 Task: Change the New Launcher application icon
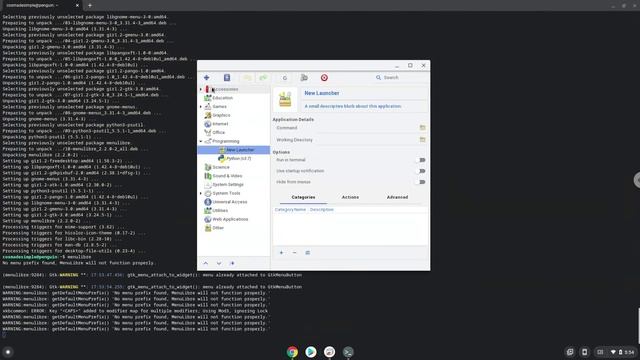[285, 100]
